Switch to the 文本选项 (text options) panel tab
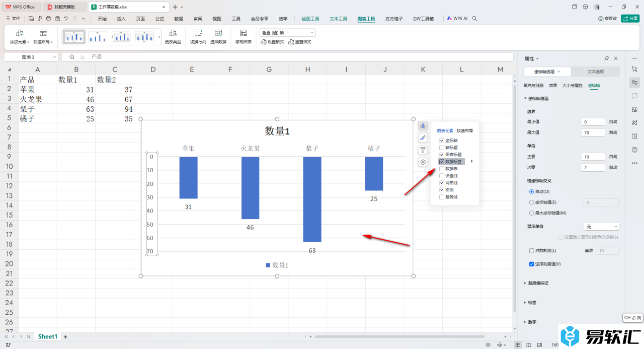Viewport: 644px width, 349px height. tap(596, 72)
